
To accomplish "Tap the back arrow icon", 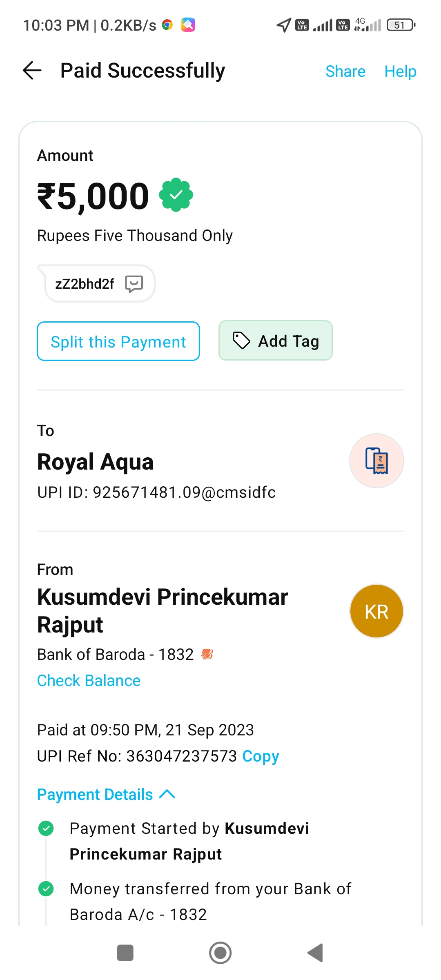I will tap(32, 71).
